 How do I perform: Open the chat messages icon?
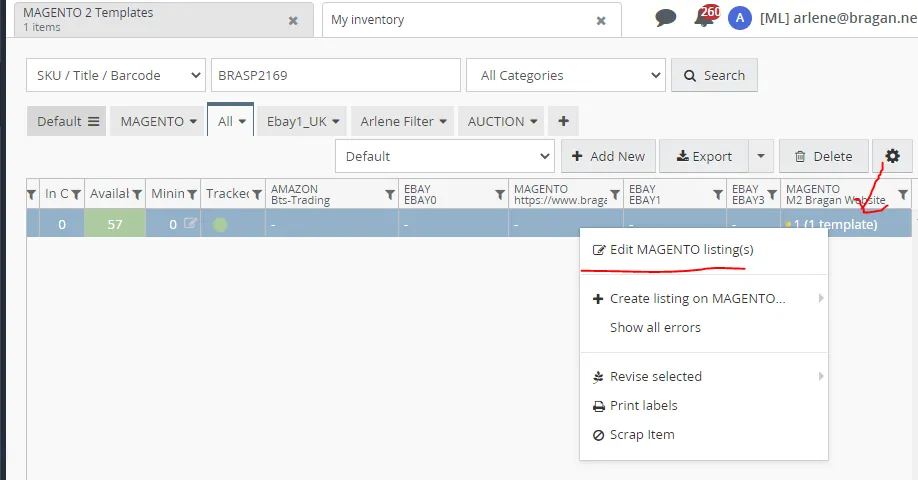coord(665,18)
